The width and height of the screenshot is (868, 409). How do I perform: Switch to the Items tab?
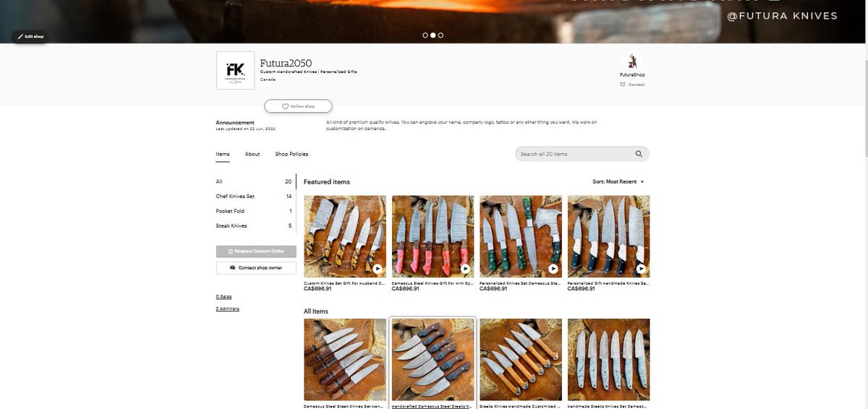pyautogui.click(x=223, y=154)
